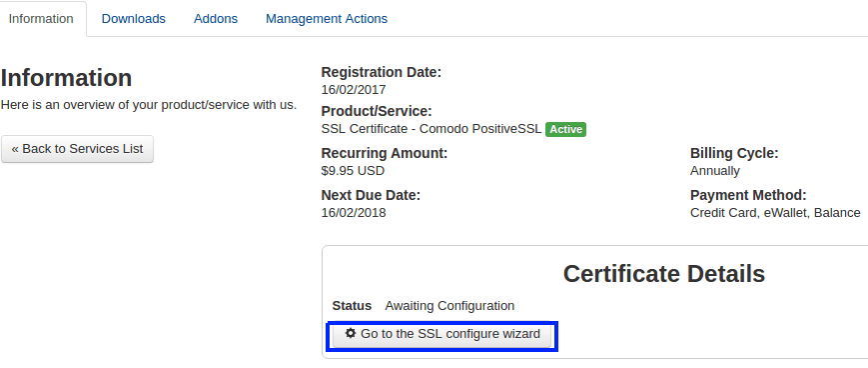Click the Payment Method label
Image resolution: width=868 pixels, height=368 pixels.
tap(748, 196)
